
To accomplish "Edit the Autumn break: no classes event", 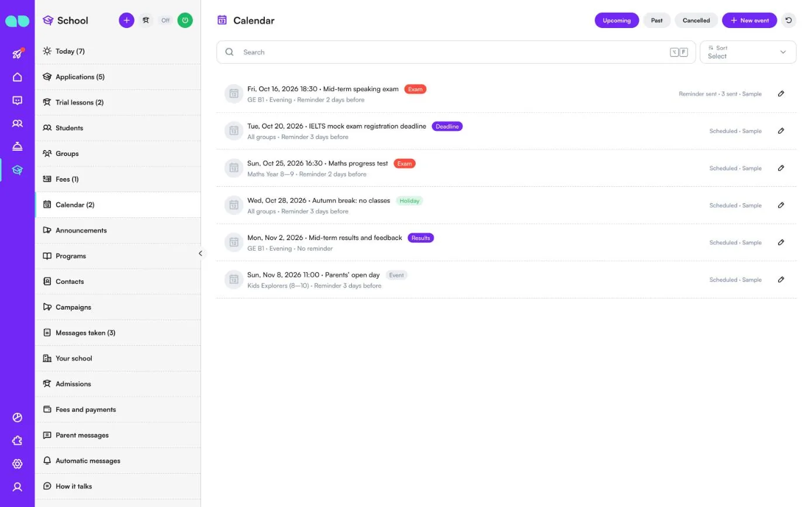I will point(781,205).
